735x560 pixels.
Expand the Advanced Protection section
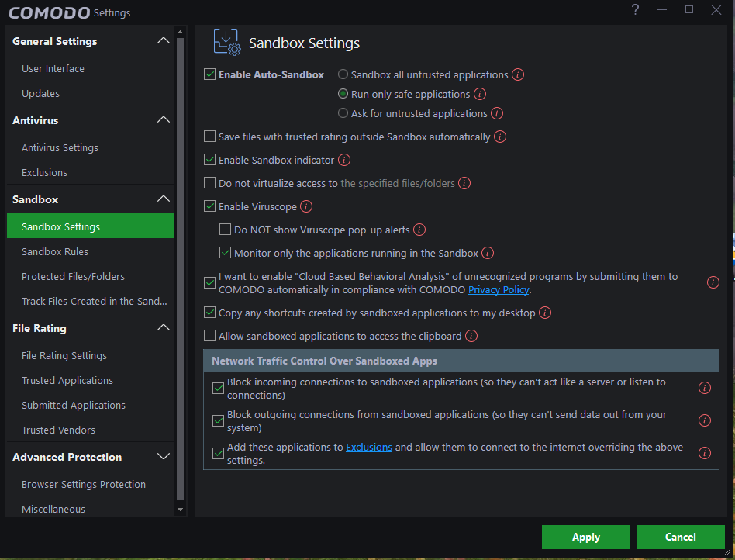click(x=163, y=457)
